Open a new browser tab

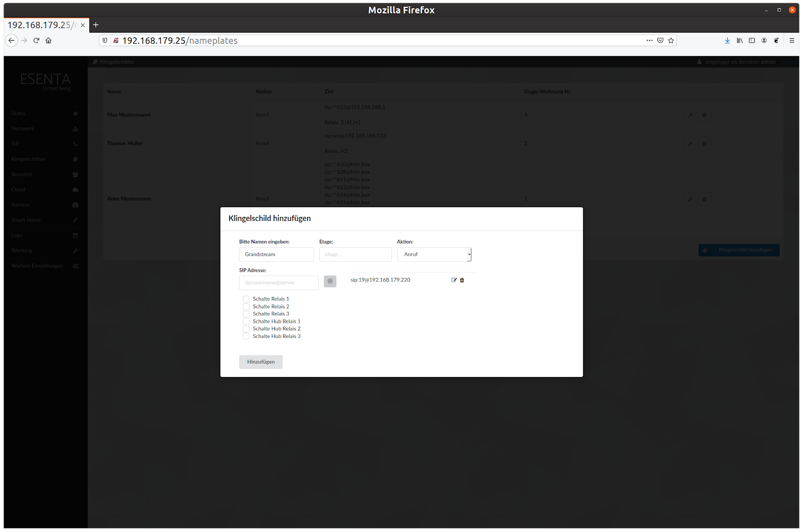pos(96,25)
